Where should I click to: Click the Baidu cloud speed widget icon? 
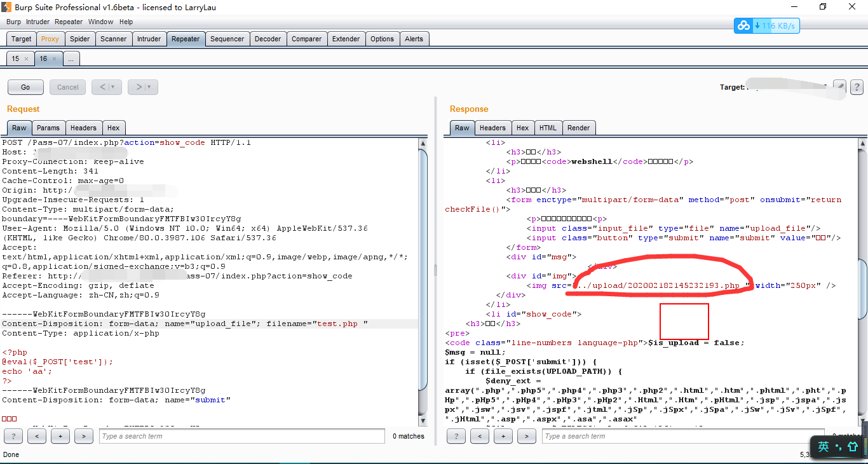(x=743, y=26)
